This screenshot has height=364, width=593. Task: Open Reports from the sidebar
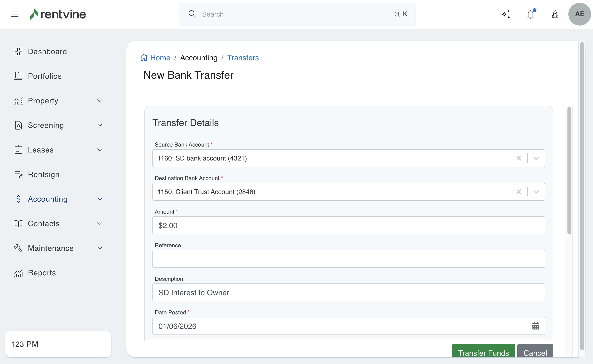(x=42, y=273)
